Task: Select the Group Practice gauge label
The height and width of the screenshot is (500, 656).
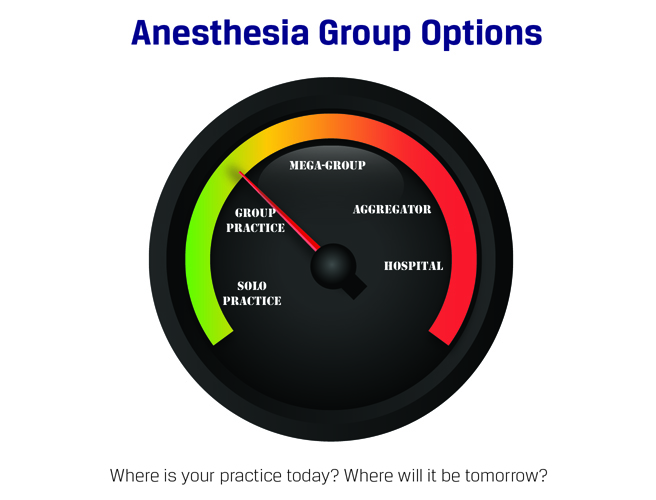Action: tap(259, 220)
